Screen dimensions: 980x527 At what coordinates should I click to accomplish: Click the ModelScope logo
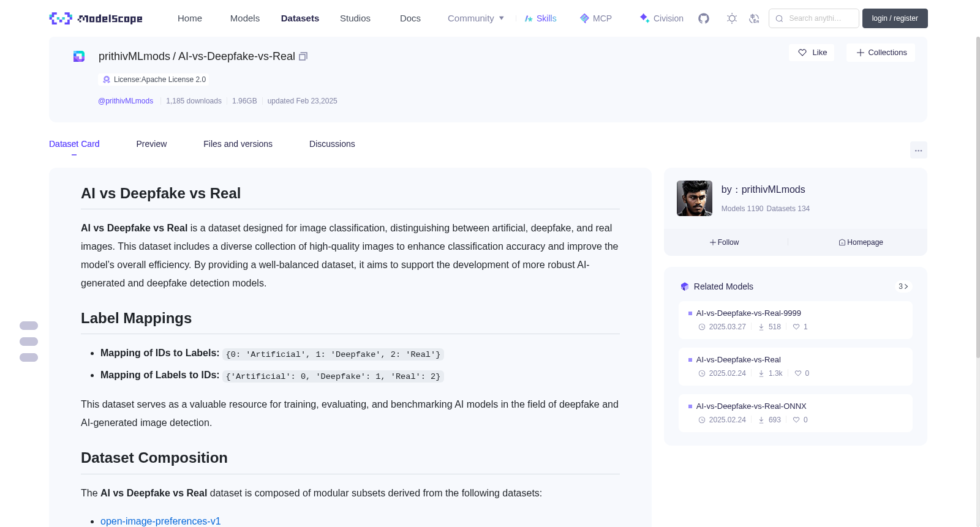tap(96, 18)
